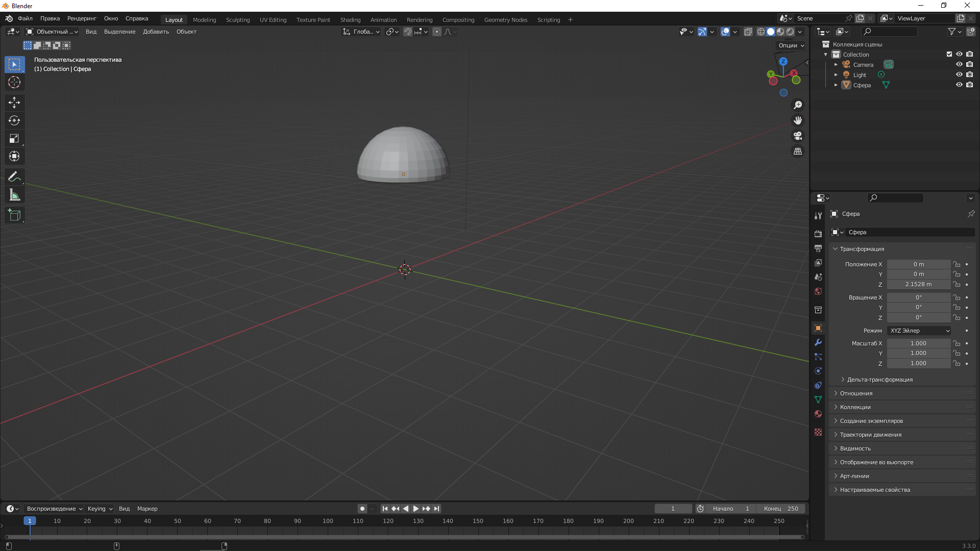Open the Scene properties tab
980x551 pixels.
click(x=818, y=277)
